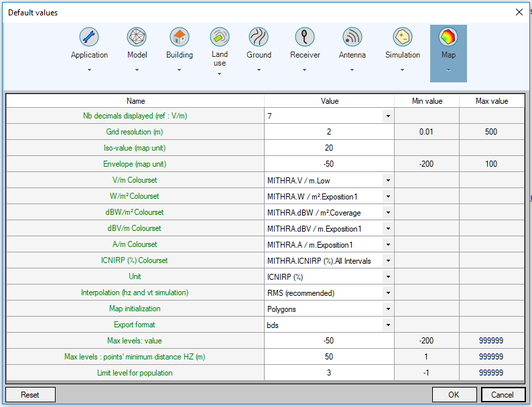The height and width of the screenshot is (407, 532).
Task: Open Map initialization dropdown arrow
Action: click(x=388, y=309)
